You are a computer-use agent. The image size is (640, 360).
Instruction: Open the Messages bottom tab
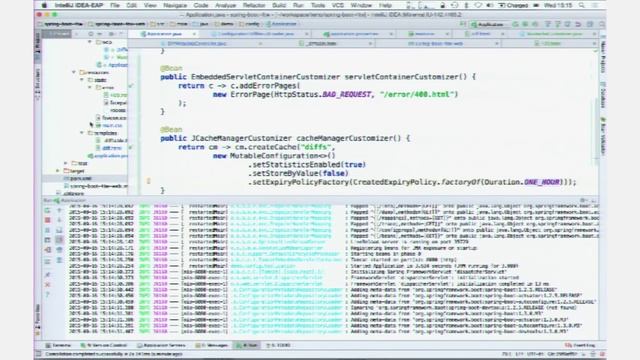point(211,345)
